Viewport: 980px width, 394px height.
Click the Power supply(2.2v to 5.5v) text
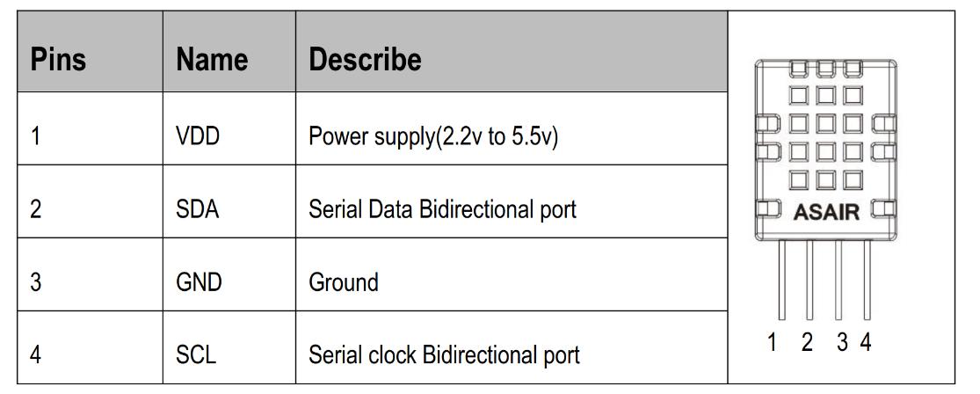pos(433,136)
